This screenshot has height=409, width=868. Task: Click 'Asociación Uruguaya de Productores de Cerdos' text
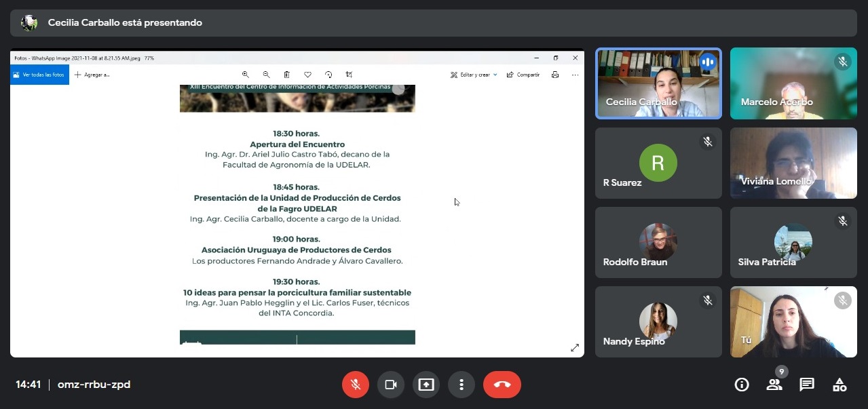pos(297,250)
